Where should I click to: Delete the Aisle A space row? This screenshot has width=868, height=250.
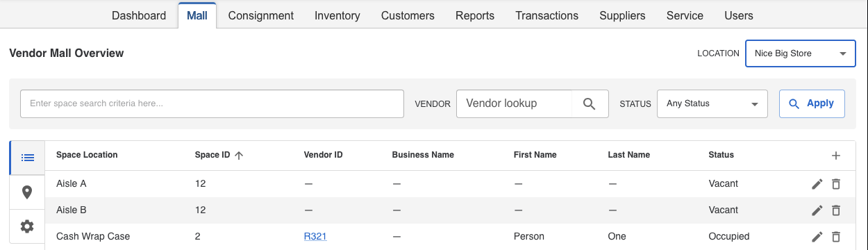(x=836, y=184)
